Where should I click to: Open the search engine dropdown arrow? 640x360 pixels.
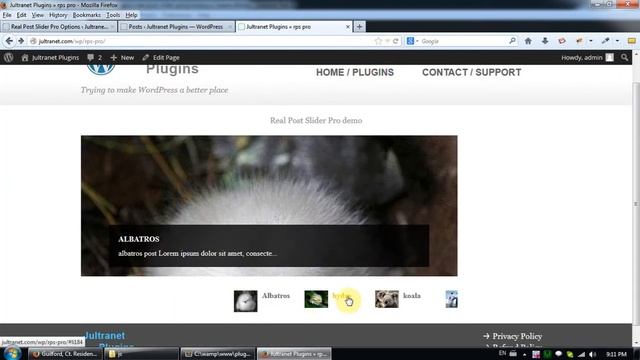[417, 41]
